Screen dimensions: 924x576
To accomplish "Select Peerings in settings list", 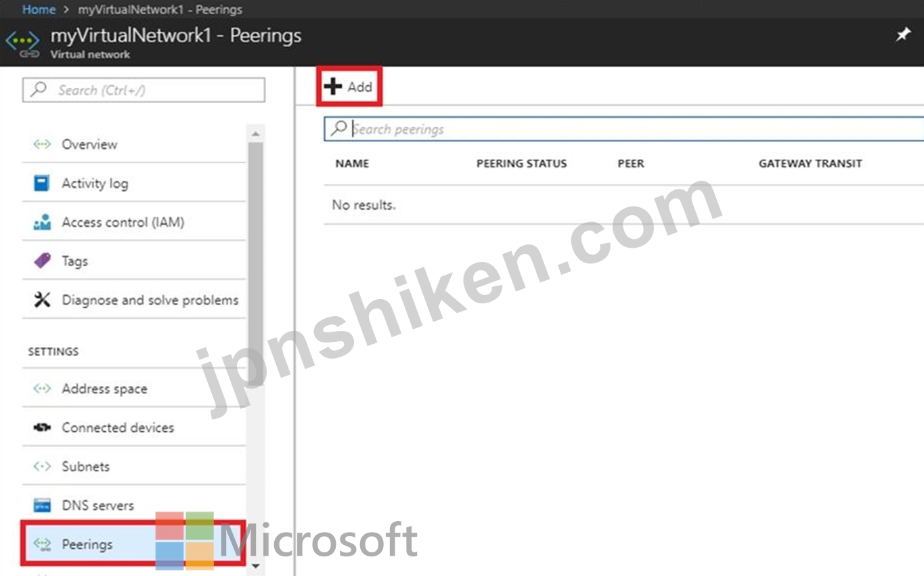I will 134,544.
